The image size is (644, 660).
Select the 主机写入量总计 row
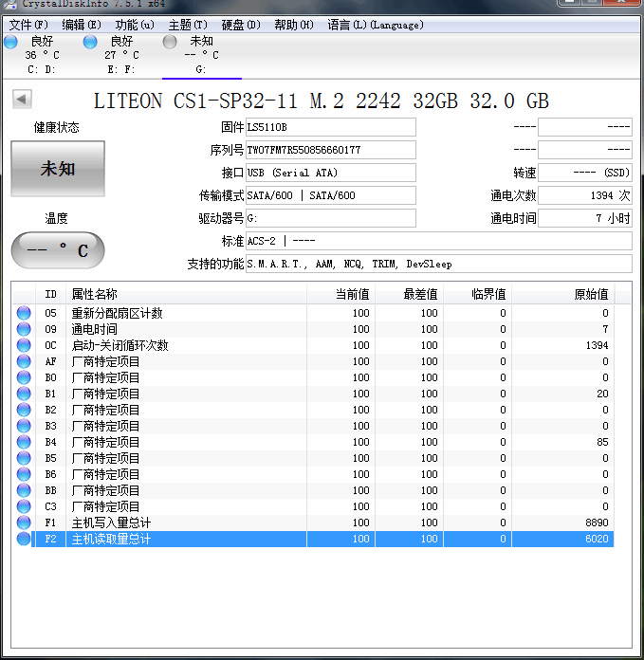pyautogui.click(x=313, y=522)
